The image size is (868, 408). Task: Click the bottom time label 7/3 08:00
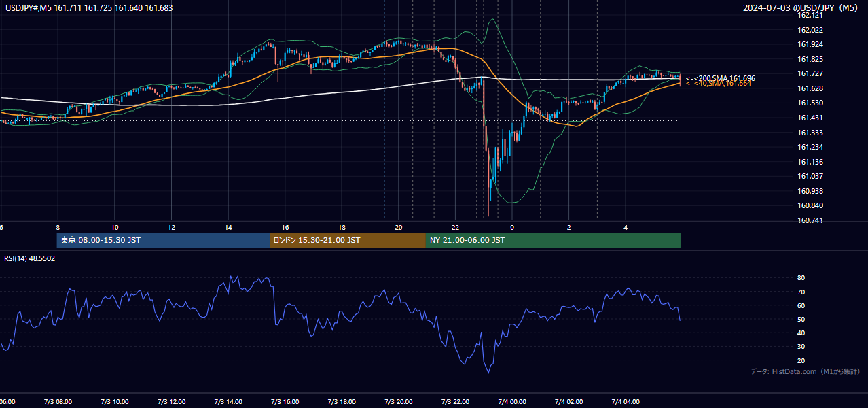coord(58,402)
